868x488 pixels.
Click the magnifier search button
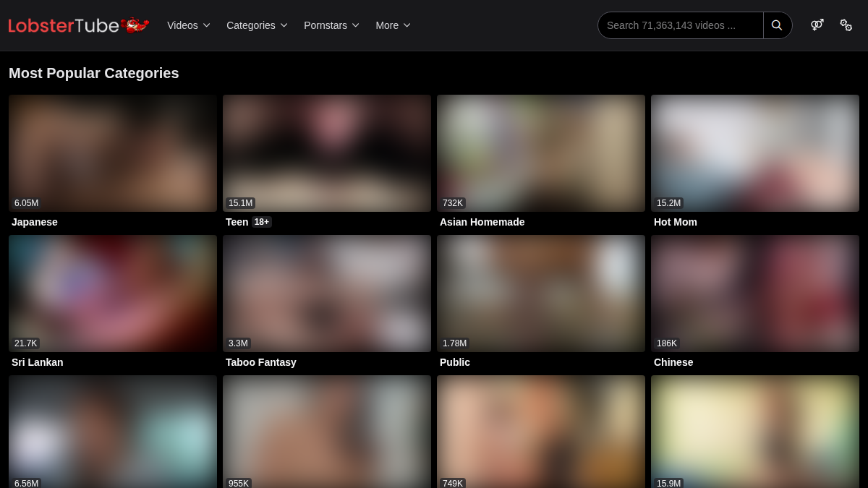click(778, 25)
